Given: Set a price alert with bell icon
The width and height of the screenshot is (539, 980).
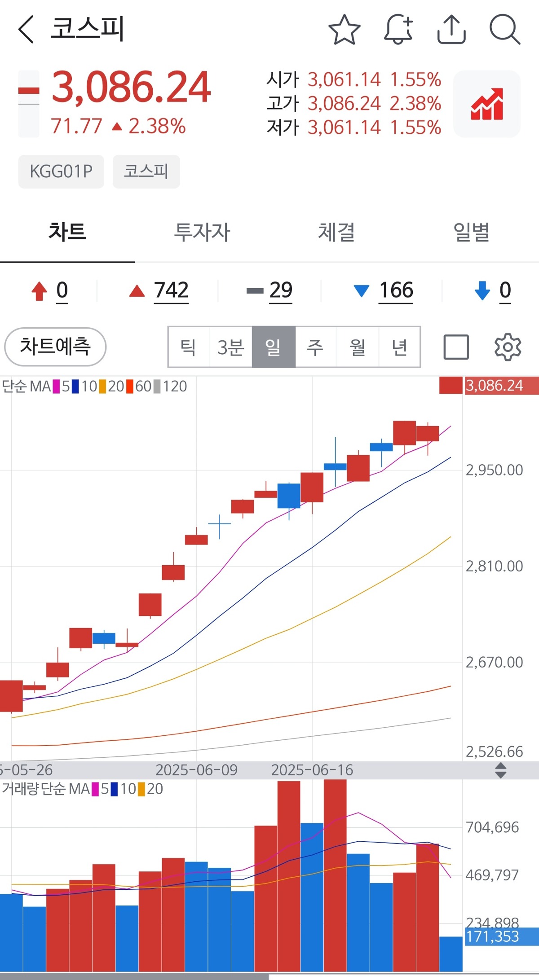Looking at the screenshot, I should [398, 30].
